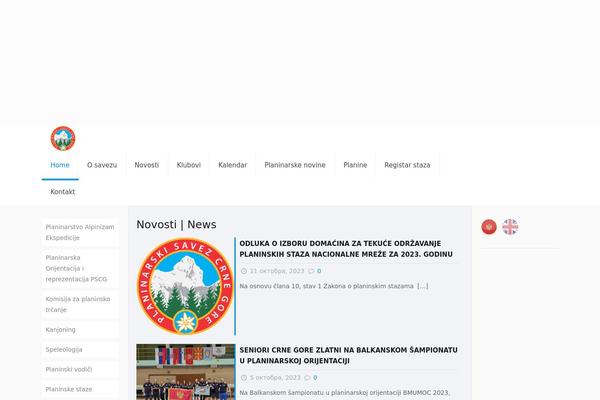Click clock icon beside 11 октобра date
Viewport: 600px width, 400px height.
click(x=244, y=271)
